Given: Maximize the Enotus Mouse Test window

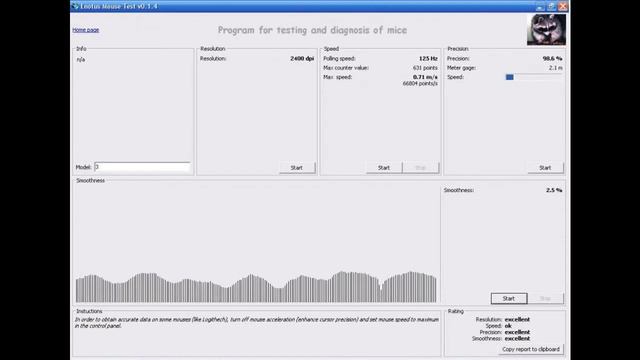Looking at the screenshot, I should click(x=551, y=7).
